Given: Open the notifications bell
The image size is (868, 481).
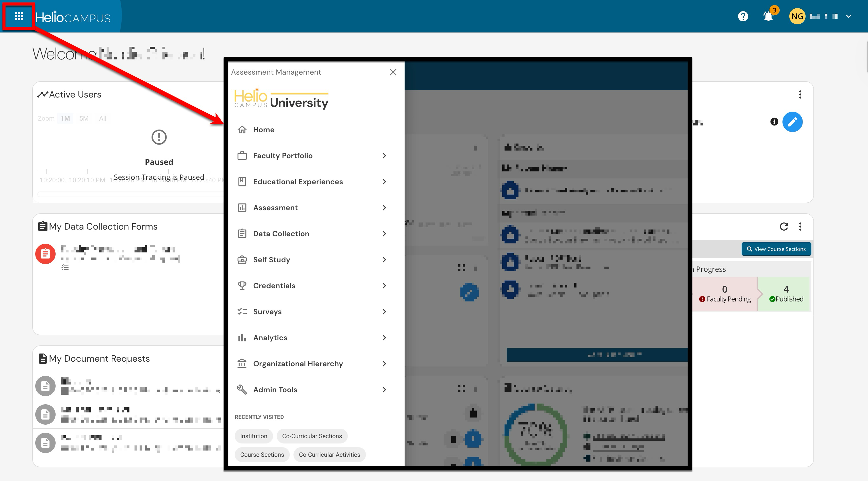Looking at the screenshot, I should pyautogui.click(x=768, y=16).
